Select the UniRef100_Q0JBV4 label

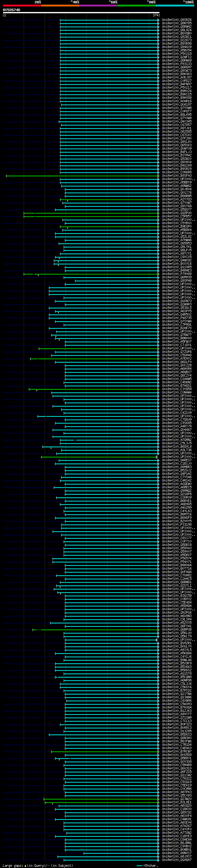point(177,189)
